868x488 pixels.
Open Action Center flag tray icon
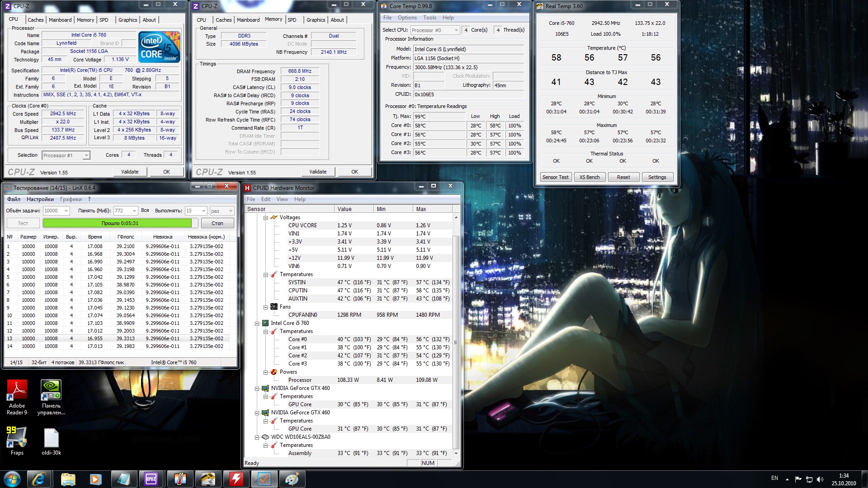(x=798, y=479)
